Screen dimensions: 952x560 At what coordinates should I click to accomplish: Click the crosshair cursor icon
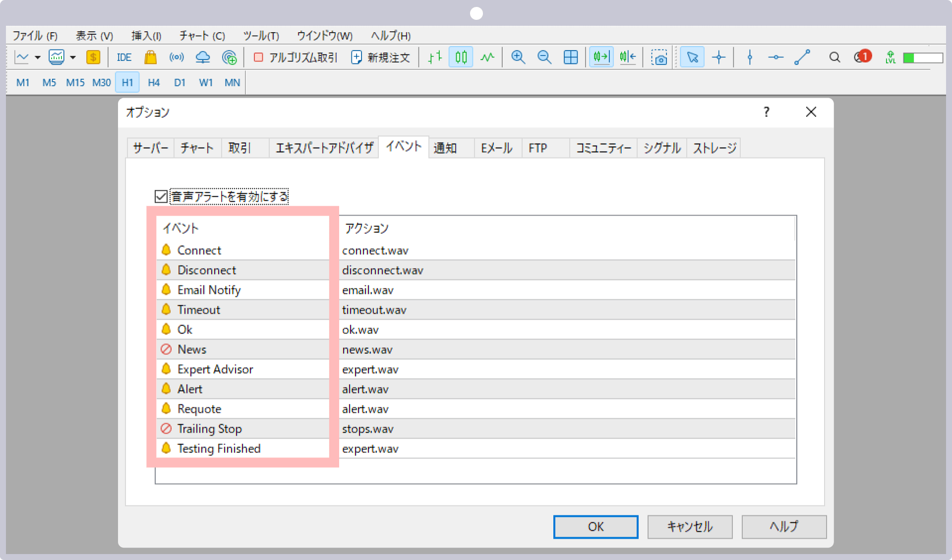[718, 58]
